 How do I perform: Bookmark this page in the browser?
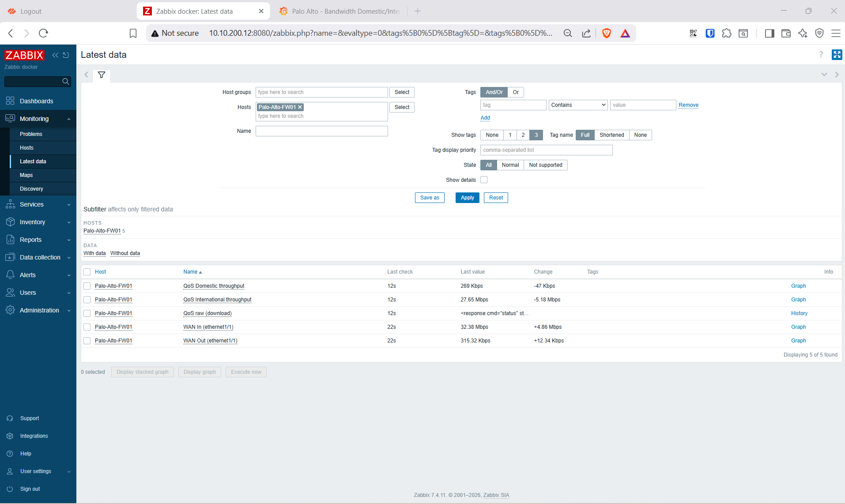pos(133,33)
